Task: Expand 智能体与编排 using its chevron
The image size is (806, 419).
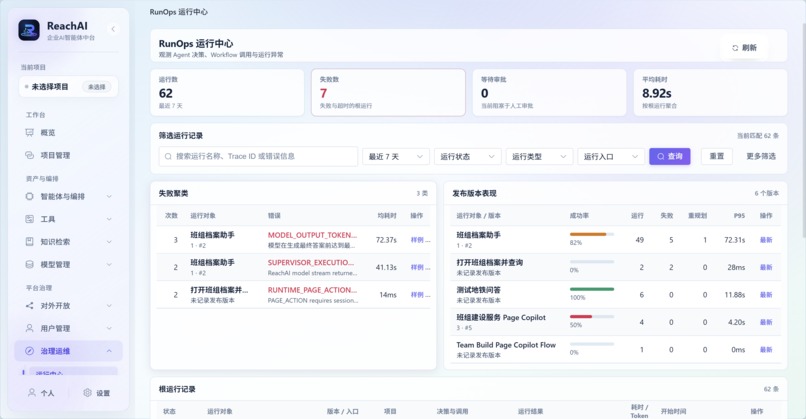Action: (109, 196)
